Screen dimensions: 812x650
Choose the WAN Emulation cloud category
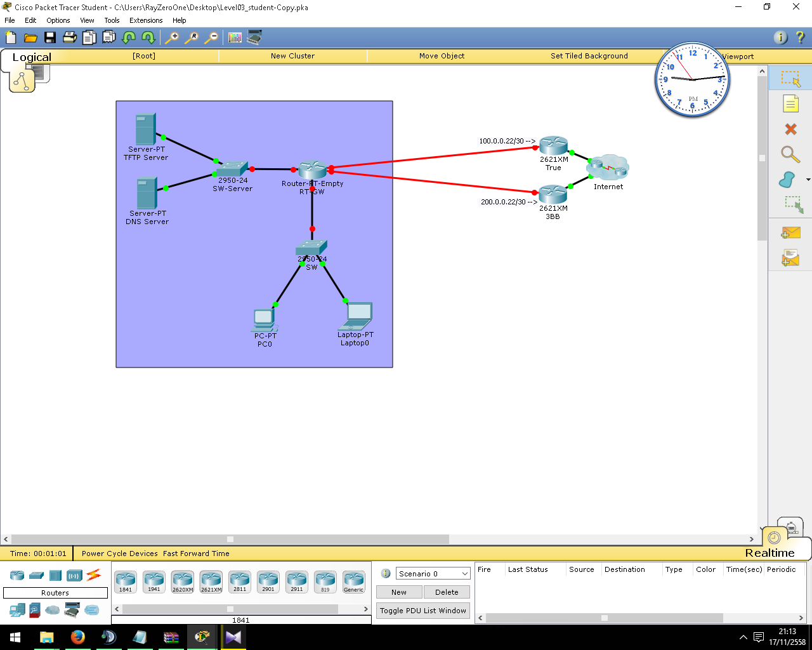coord(52,611)
